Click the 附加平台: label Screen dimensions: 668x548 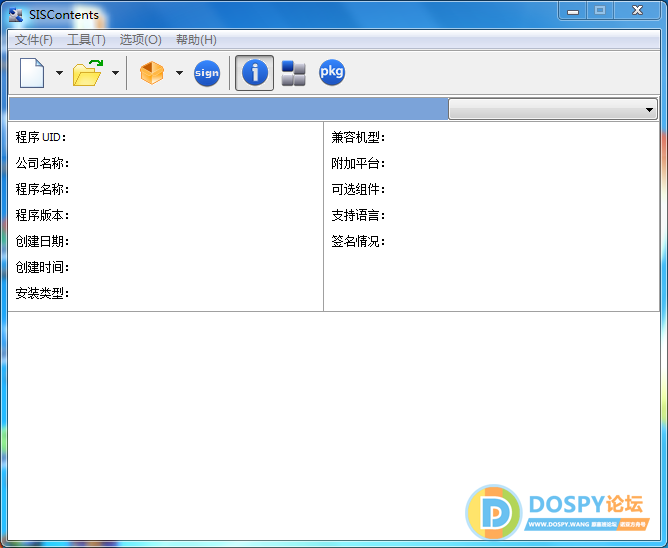[x=358, y=163]
